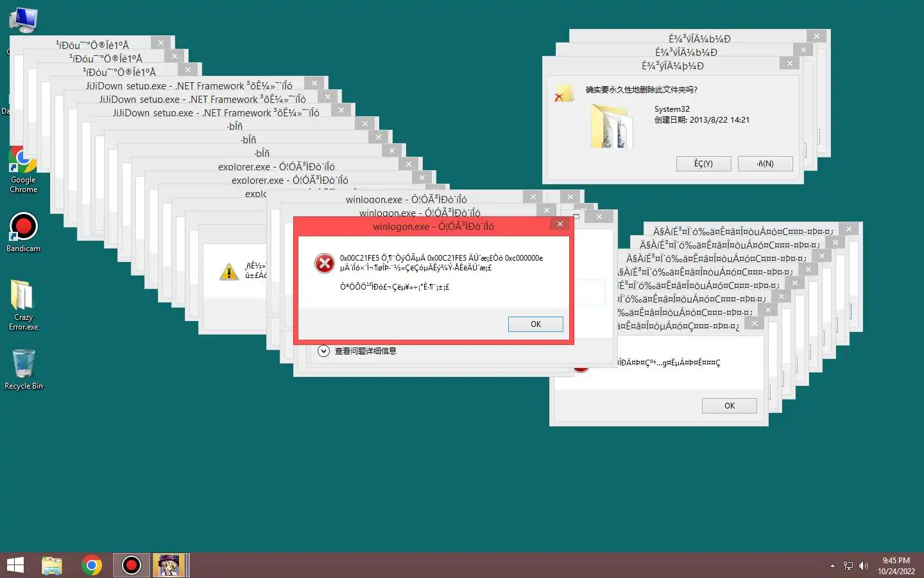The image size is (924, 578).
Task: Click the System32 folder thumbnail in delete dialog
Action: 612,126
